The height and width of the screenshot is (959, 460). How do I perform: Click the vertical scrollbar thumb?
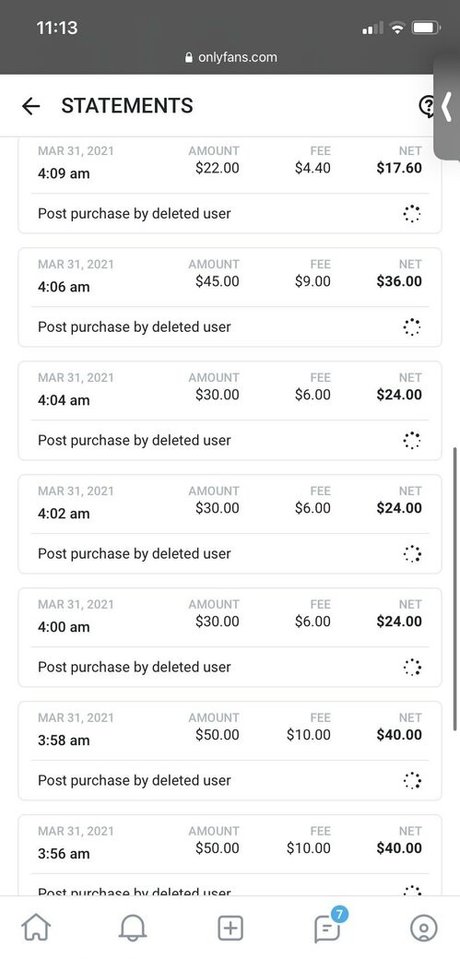click(x=455, y=589)
